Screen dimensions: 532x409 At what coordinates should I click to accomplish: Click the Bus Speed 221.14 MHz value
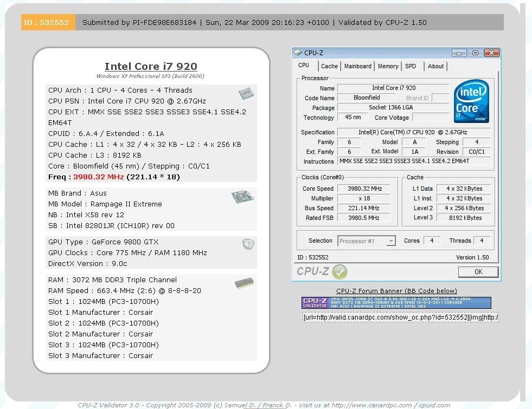pyautogui.click(x=364, y=209)
